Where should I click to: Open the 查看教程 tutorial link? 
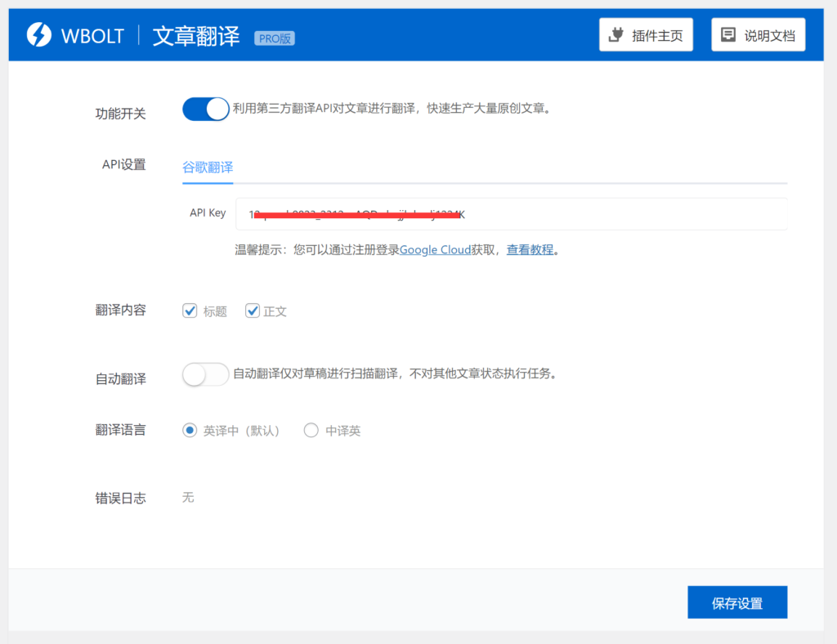point(530,250)
